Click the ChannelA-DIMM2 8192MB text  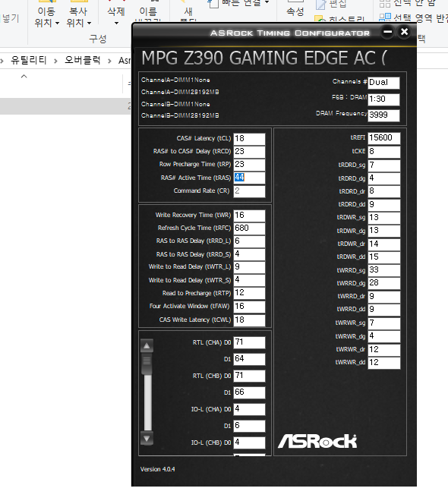pos(180,93)
